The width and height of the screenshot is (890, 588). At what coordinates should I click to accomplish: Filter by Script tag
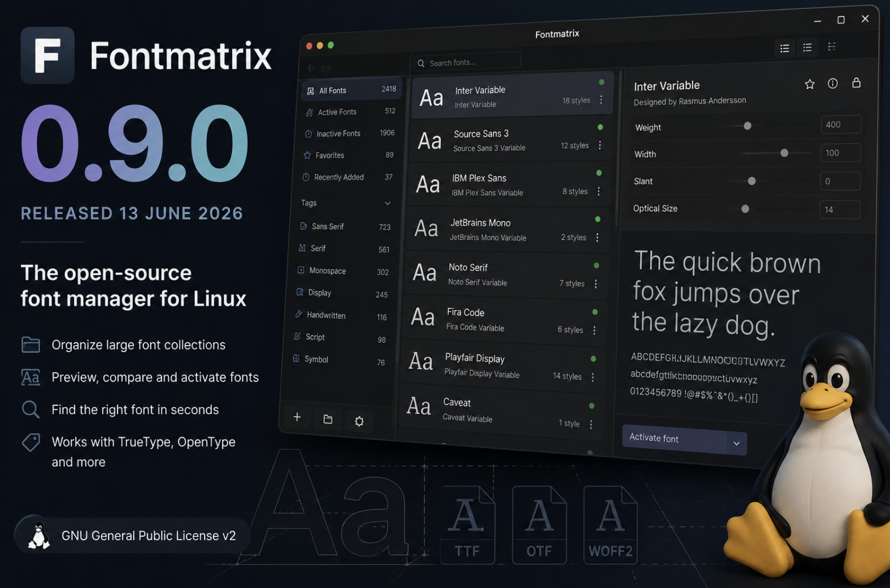pos(339,338)
